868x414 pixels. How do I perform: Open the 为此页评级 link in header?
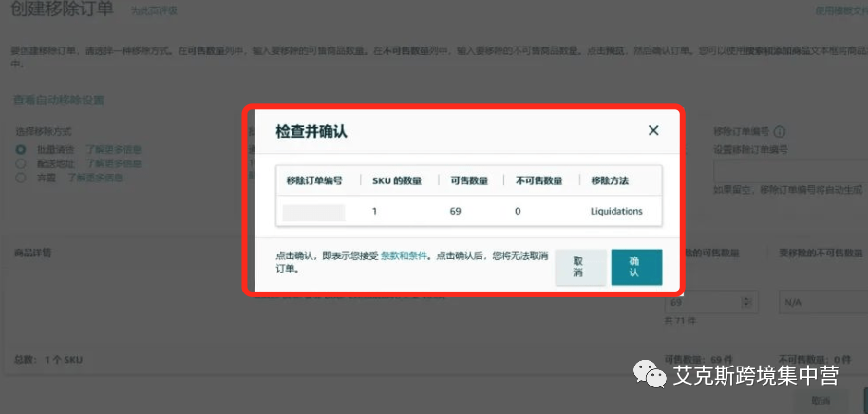[155, 10]
